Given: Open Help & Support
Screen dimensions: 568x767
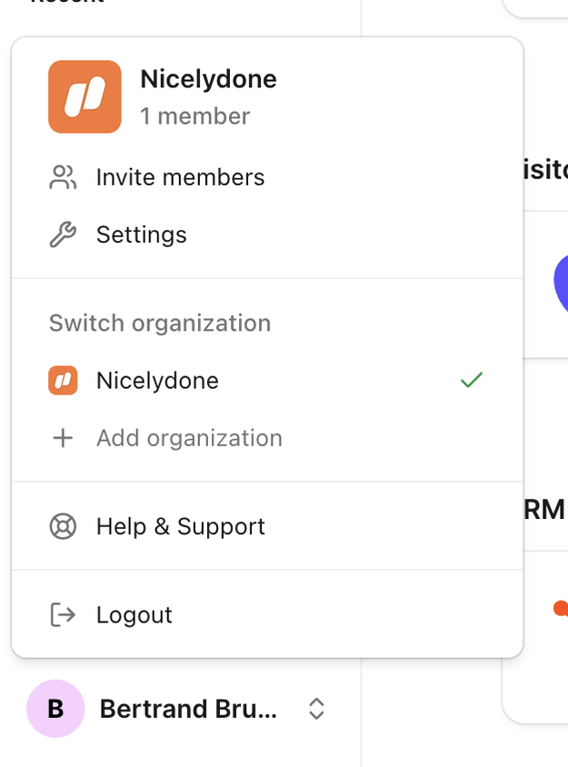Looking at the screenshot, I should [267, 526].
